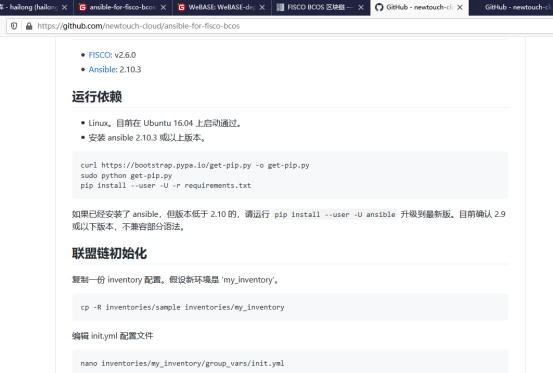Click the my_inventory copy instruction text
Viewport: 553px width, 373px height.
point(175,280)
